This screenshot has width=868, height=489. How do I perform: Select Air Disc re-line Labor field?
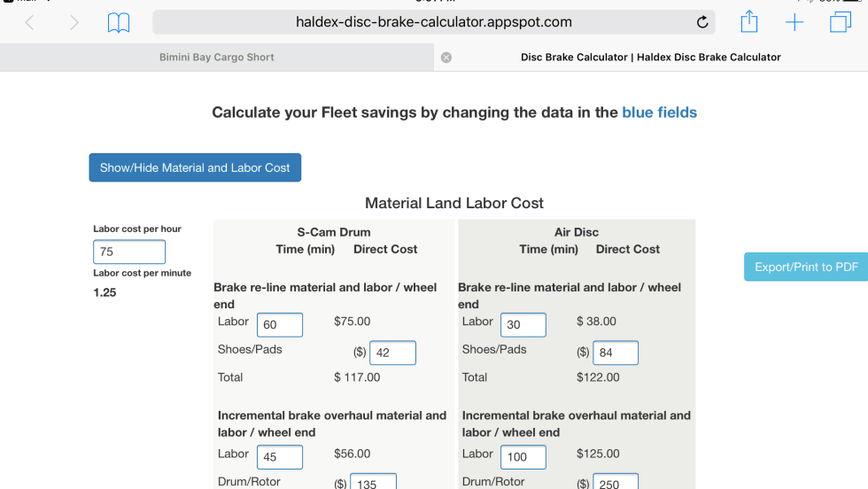click(523, 325)
